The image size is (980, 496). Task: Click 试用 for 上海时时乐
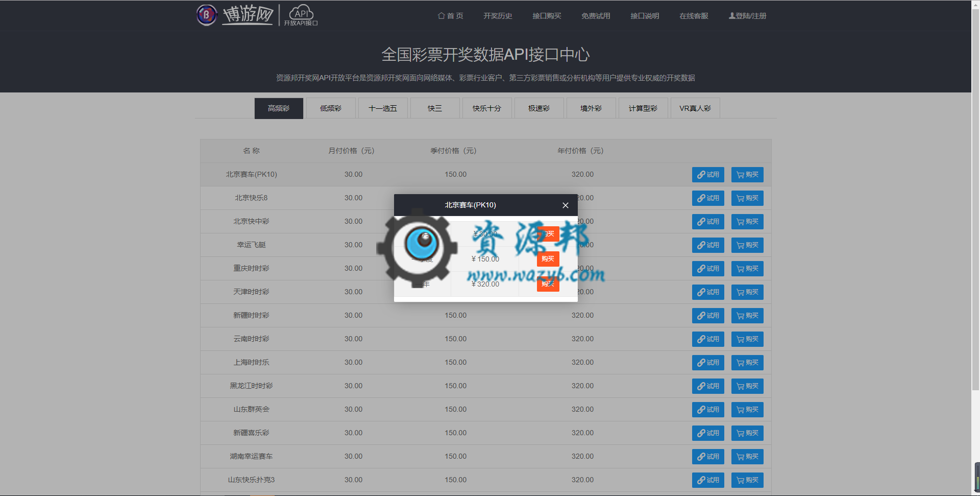[x=708, y=363]
